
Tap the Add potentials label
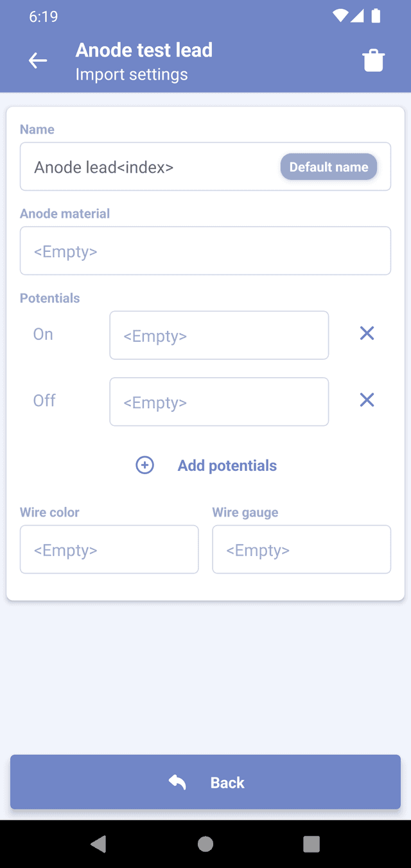click(x=227, y=466)
